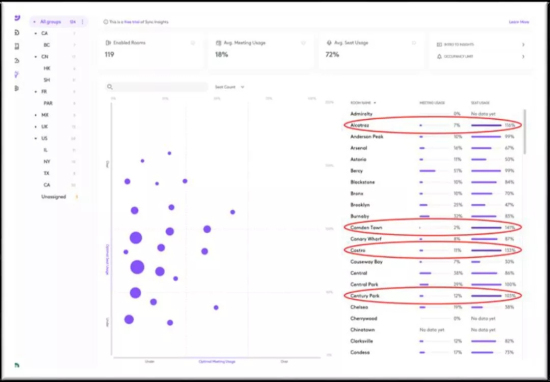Select the Anderson Peak room row
The height and width of the screenshot is (382, 550).
433,136
